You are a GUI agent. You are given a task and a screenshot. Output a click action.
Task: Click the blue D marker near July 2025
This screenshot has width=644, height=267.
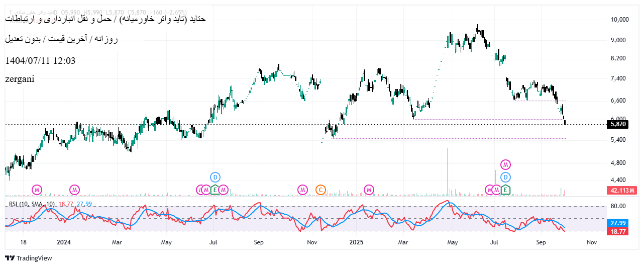505,177
